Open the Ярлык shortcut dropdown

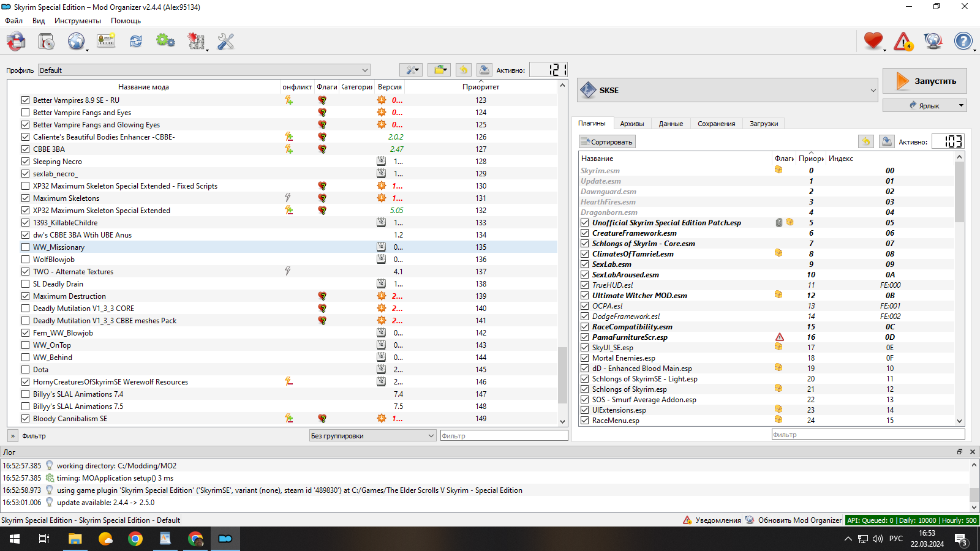tap(925, 105)
